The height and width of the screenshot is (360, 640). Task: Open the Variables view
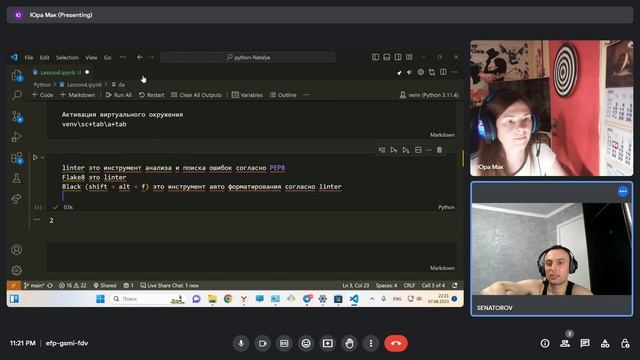[247, 95]
